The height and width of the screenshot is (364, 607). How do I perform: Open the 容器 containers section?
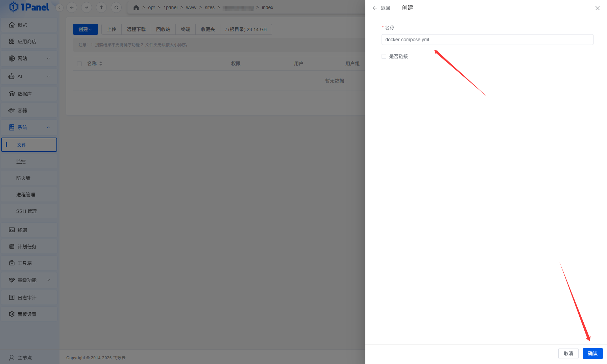(x=29, y=110)
